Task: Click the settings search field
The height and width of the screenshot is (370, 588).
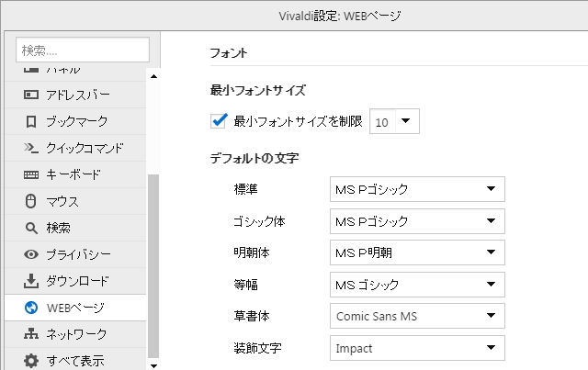Action: (83, 50)
